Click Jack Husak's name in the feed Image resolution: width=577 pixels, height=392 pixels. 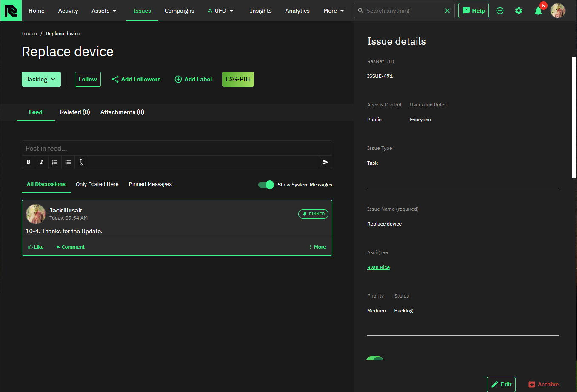click(66, 210)
